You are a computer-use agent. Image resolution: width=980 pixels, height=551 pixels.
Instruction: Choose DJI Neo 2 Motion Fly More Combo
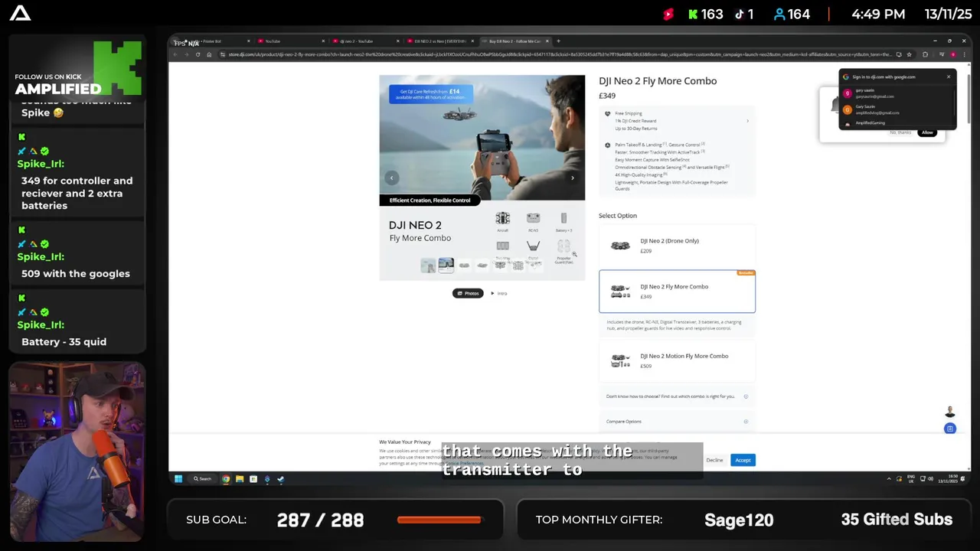click(677, 360)
